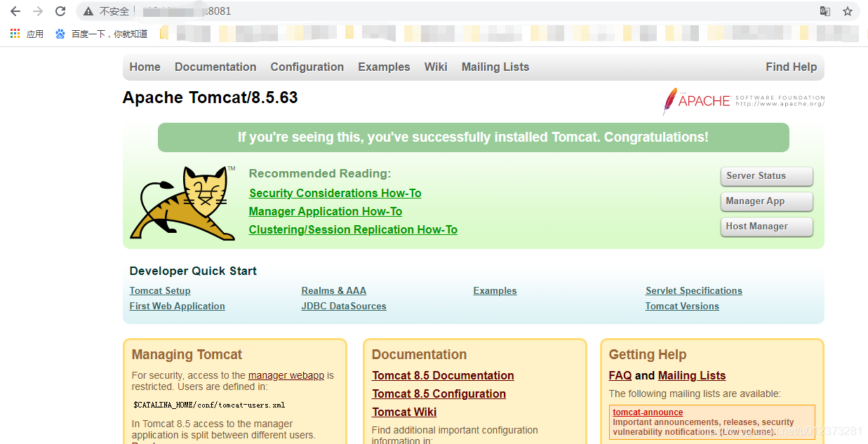Bookmark this page with star icon

848,11
